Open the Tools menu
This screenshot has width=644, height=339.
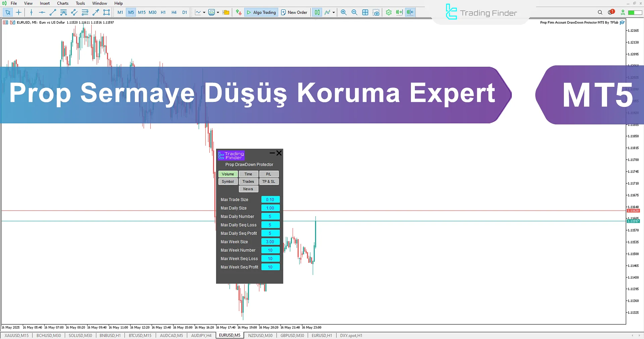pyautogui.click(x=80, y=3)
